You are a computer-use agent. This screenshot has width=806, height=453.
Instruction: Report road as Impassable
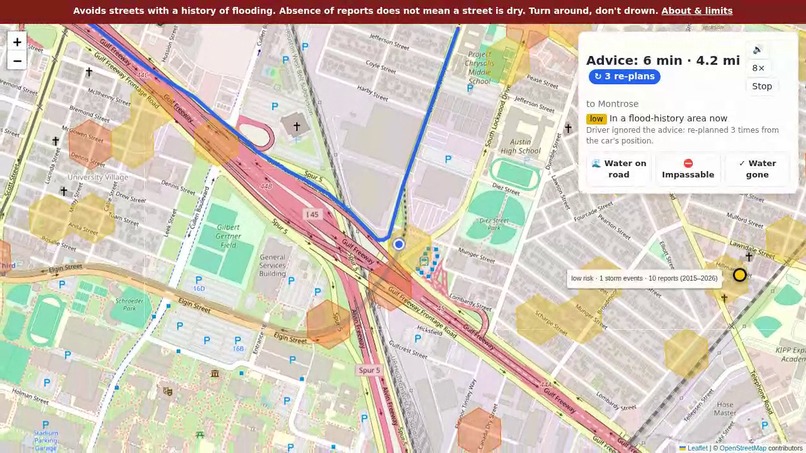coord(688,169)
